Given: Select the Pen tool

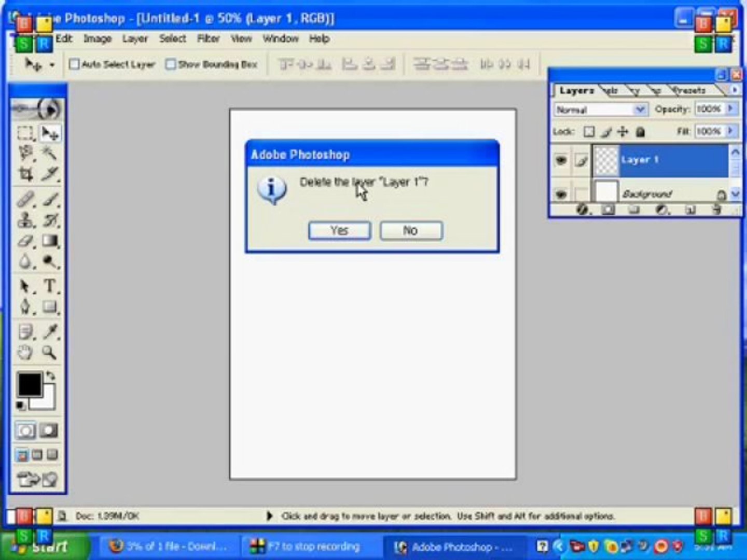Looking at the screenshot, I should (x=25, y=307).
